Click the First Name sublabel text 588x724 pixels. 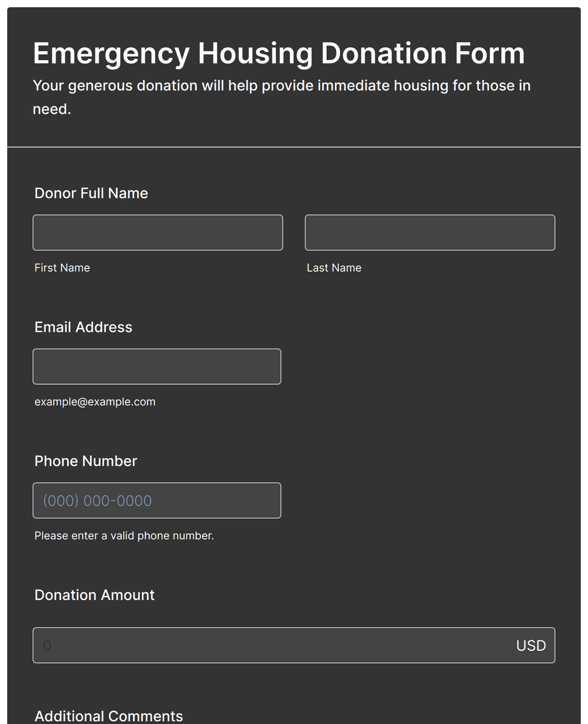pos(62,268)
